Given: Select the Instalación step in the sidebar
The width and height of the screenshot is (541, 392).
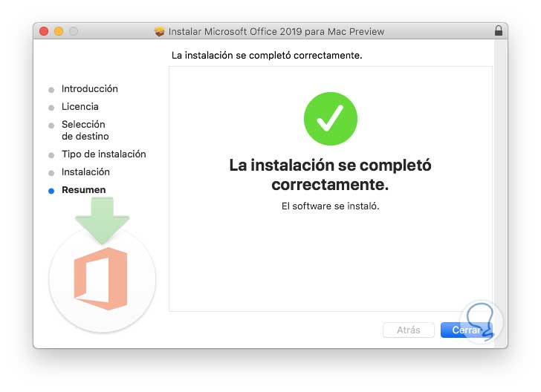Looking at the screenshot, I should point(85,171).
